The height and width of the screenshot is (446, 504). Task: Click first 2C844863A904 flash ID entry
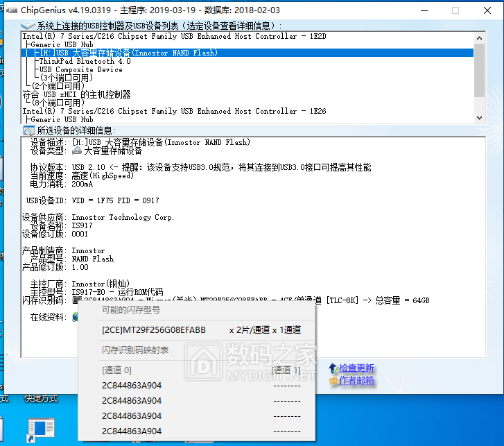click(x=132, y=385)
